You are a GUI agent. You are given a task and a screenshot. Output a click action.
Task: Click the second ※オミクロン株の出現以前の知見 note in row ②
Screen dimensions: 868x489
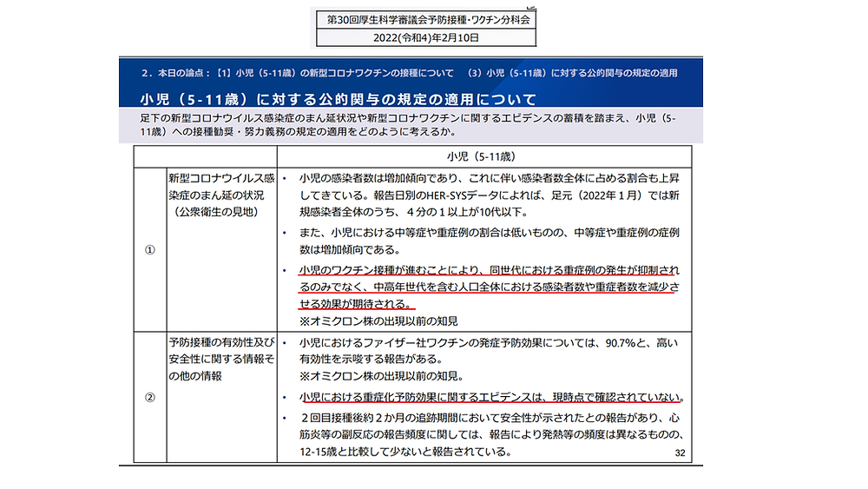pos(381,376)
